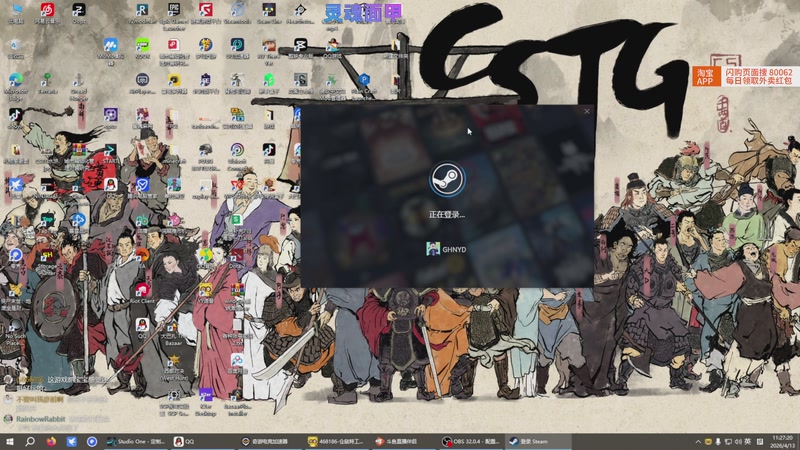Click the microphone tray icon
The image size is (800, 450).
click(x=718, y=441)
